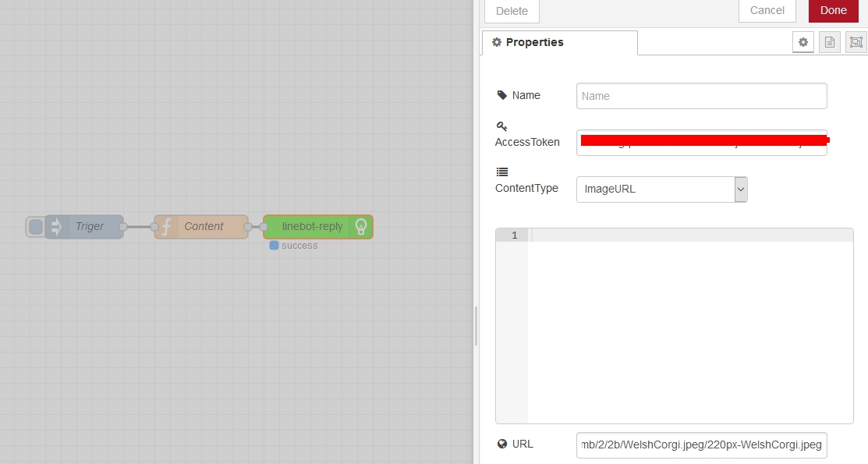Select the linebot-reply node

coord(317,226)
